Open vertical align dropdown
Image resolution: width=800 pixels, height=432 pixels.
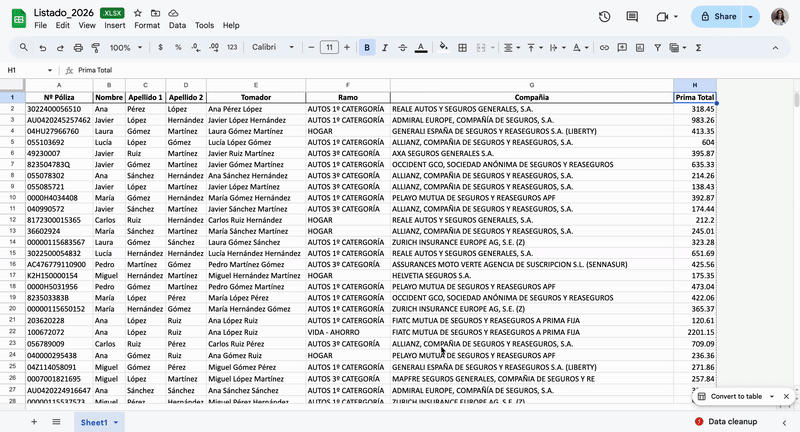534,47
